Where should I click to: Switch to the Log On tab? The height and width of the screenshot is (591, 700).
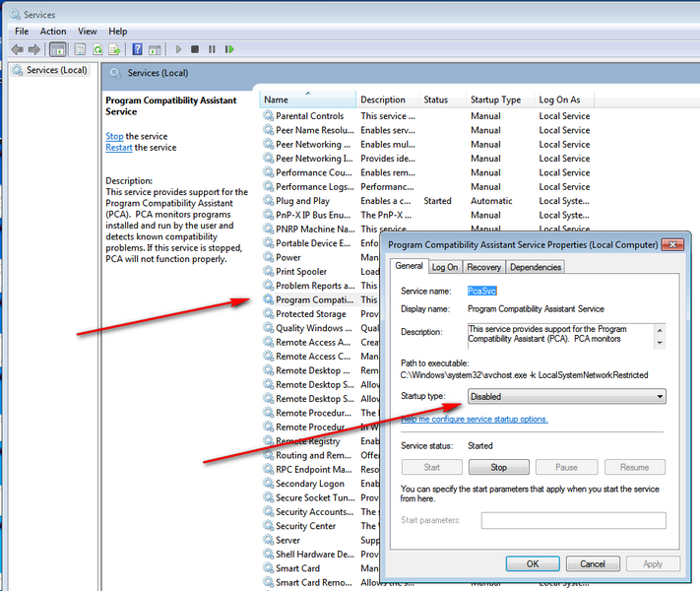coord(445,267)
